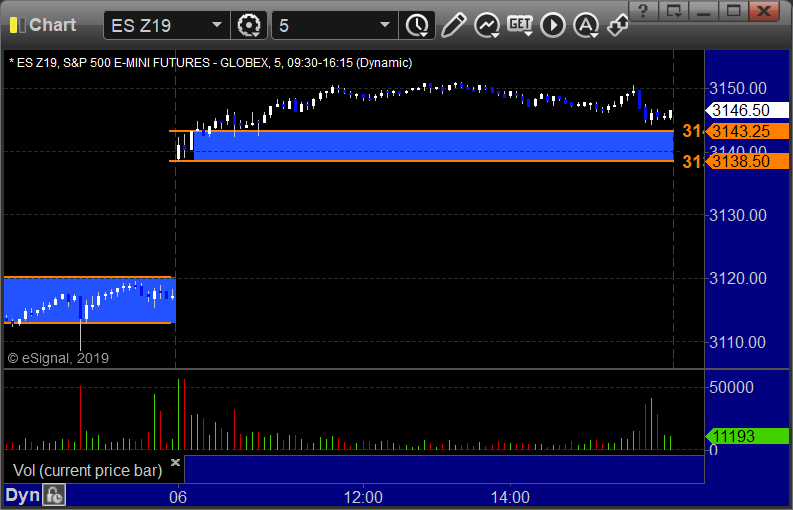Click the 50000 volume axis label
This screenshot has width=793, height=510.
(x=731, y=388)
